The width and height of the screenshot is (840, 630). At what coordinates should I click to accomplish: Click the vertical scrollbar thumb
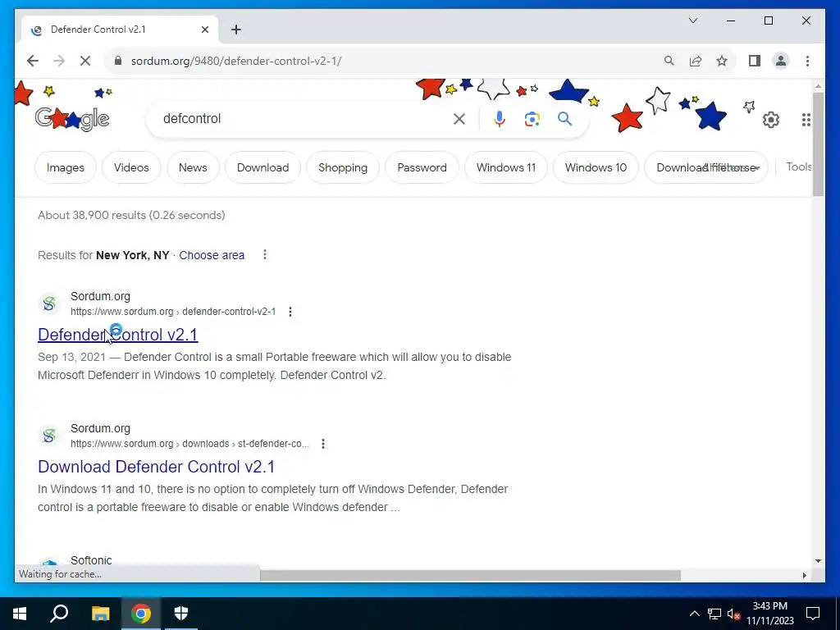coord(818,144)
